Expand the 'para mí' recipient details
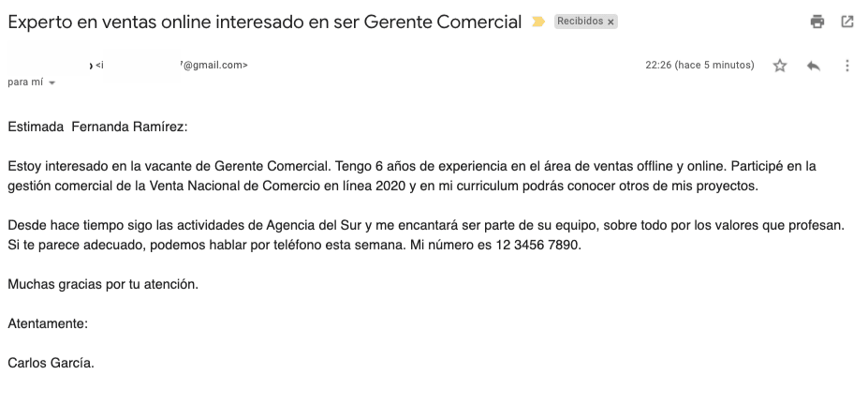The width and height of the screenshot is (868, 405). click(x=52, y=82)
